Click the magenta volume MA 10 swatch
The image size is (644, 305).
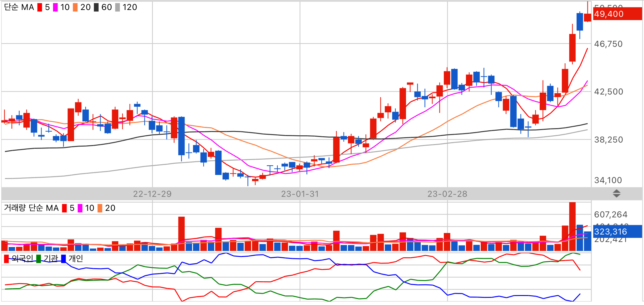coord(80,208)
